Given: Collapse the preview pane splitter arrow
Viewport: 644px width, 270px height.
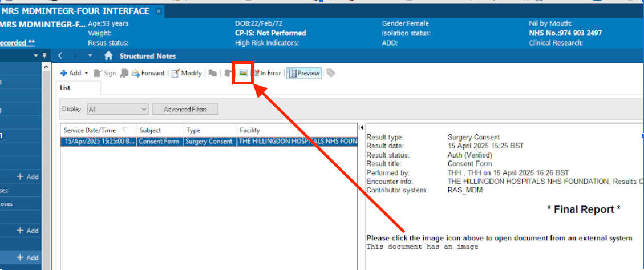Looking at the screenshot, I should [x=362, y=128].
